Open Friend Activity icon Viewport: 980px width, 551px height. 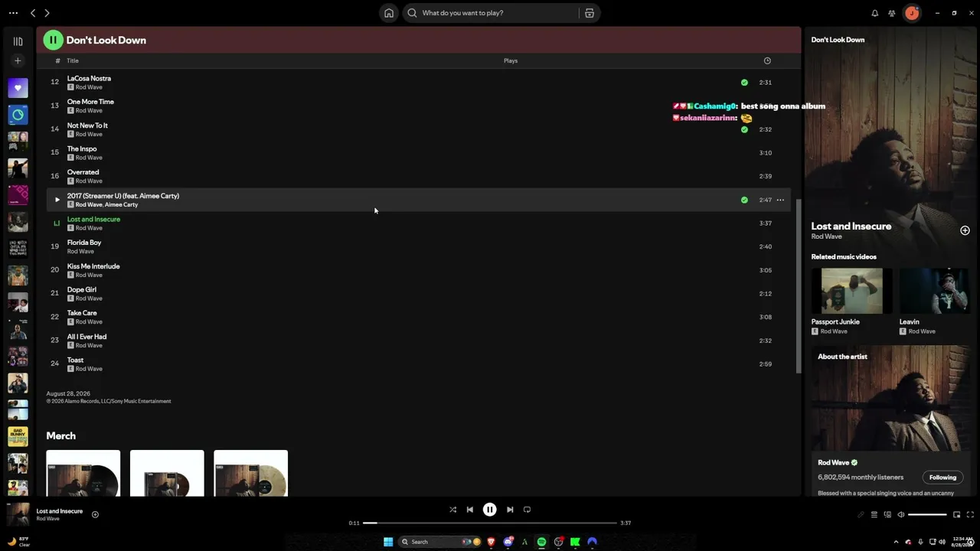[892, 13]
